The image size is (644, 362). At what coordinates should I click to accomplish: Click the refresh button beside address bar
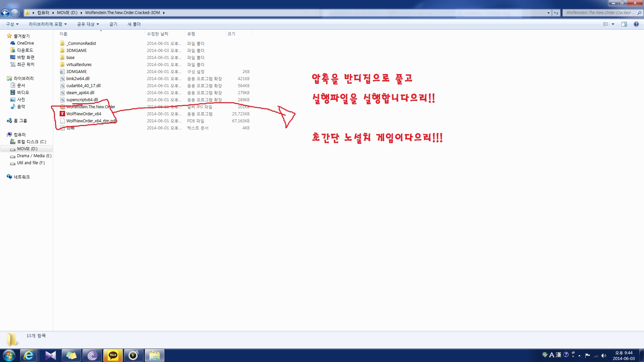pyautogui.click(x=556, y=13)
